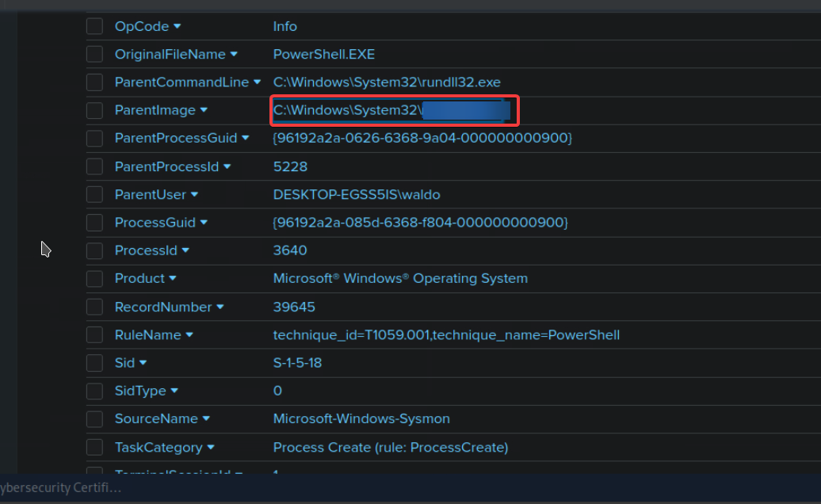Open the ParentProcessId field dropdown

[227, 166]
